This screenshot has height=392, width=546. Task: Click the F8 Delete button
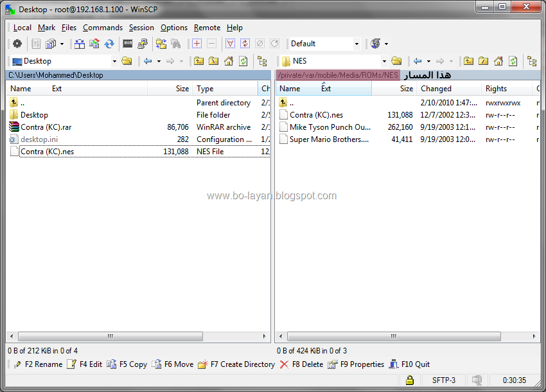tap(301, 364)
